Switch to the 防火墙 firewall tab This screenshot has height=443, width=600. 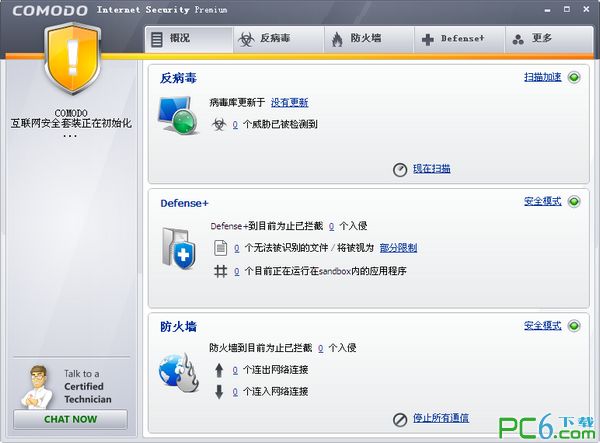(369, 39)
